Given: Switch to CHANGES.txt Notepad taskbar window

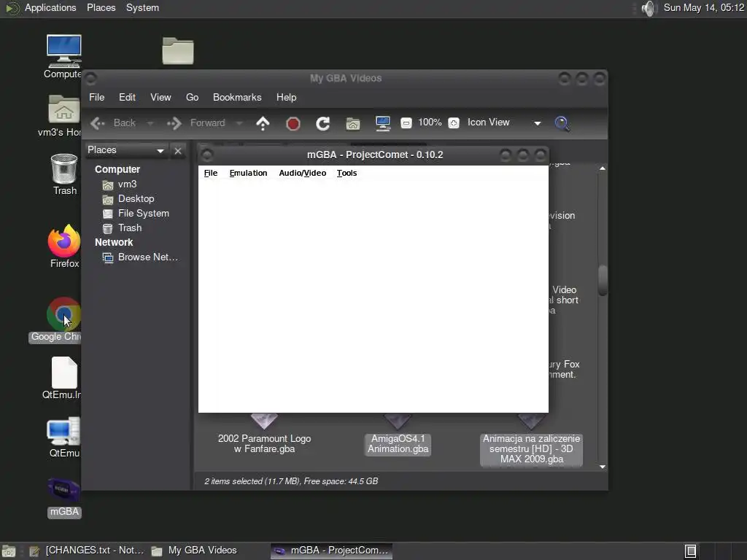Looking at the screenshot, I should click(87, 551).
